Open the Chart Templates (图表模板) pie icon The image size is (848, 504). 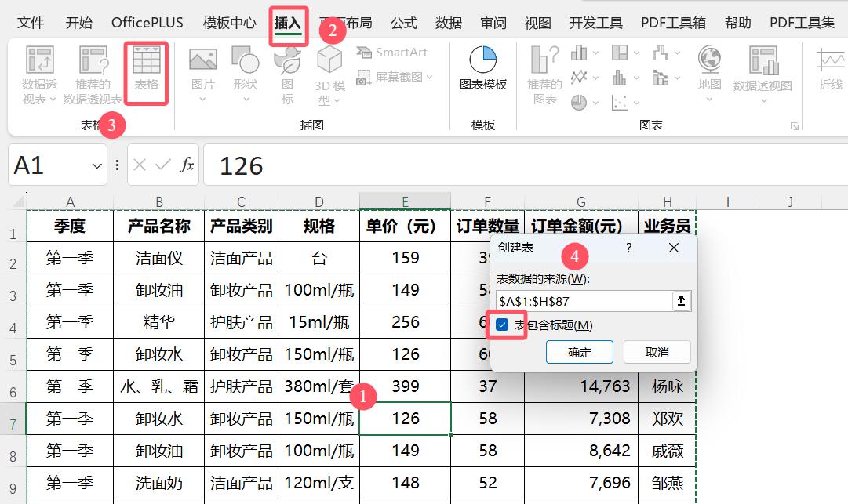[x=483, y=60]
